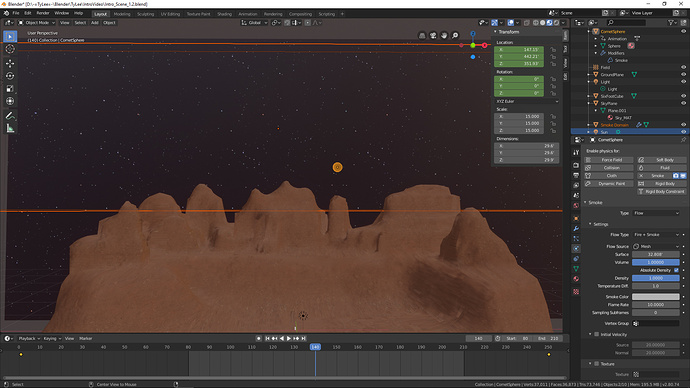This screenshot has height=388, width=690.
Task: Switch to Shading workspace tab
Action: (x=224, y=14)
